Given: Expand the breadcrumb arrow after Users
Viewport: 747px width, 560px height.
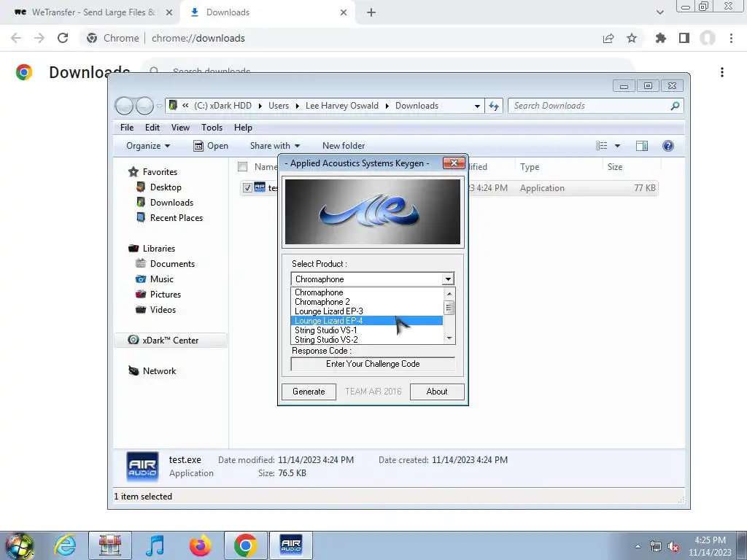Looking at the screenshot, I should 298,106.
